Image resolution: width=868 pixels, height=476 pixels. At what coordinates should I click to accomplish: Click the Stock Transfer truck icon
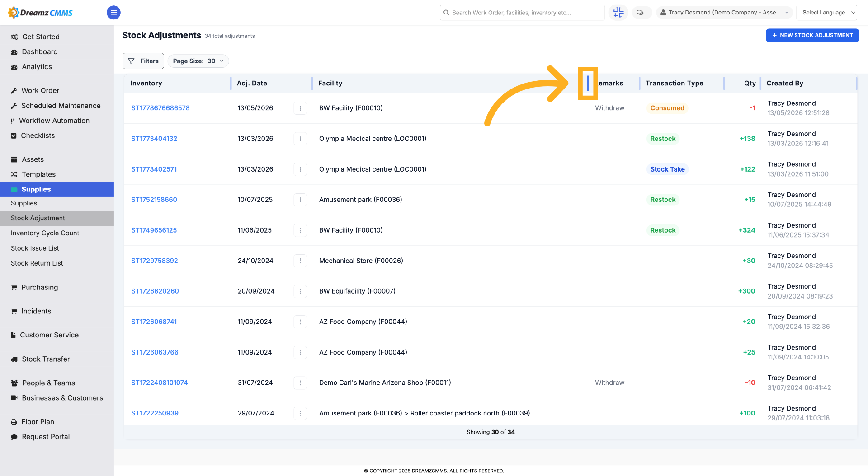tap(14, 359)
